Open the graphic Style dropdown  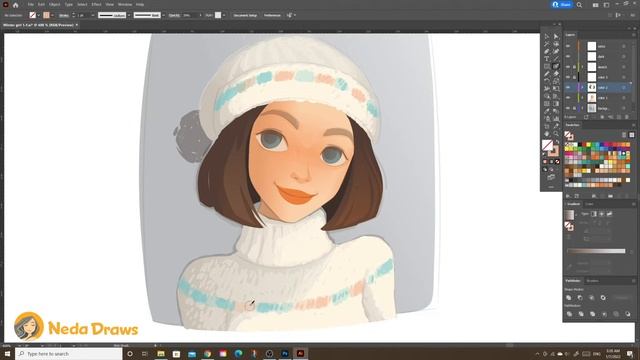pyautogui.click(x=224, y=15)
